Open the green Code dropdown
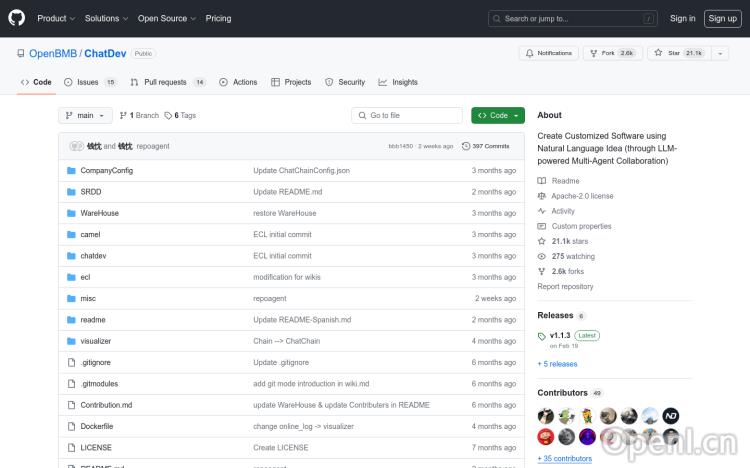This screenshot has width=750, height=468. [x=497, y=116]
